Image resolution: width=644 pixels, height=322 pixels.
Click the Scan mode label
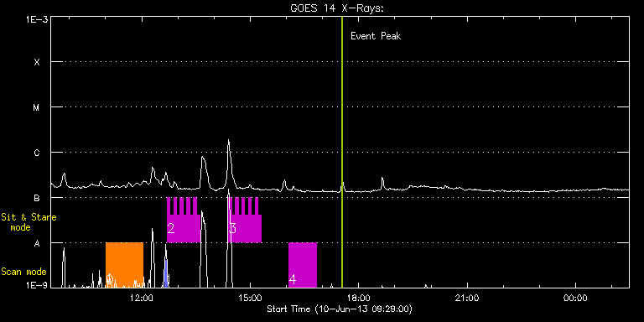point(23,272)
